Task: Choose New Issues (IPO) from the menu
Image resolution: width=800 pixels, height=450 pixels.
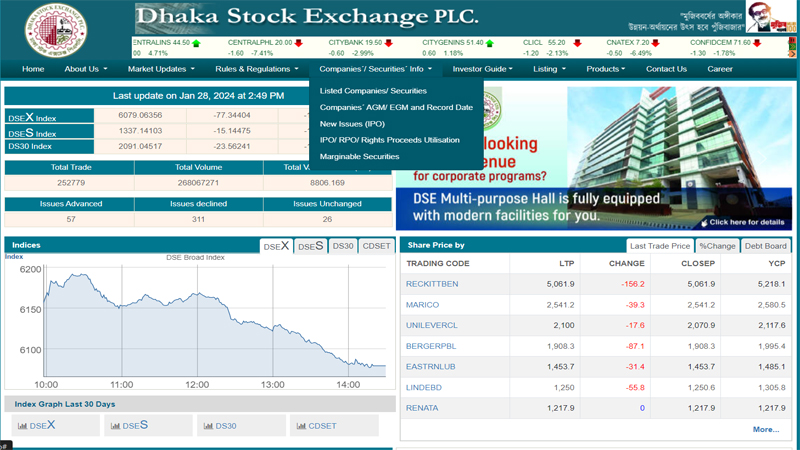Action: coord(352,124)
